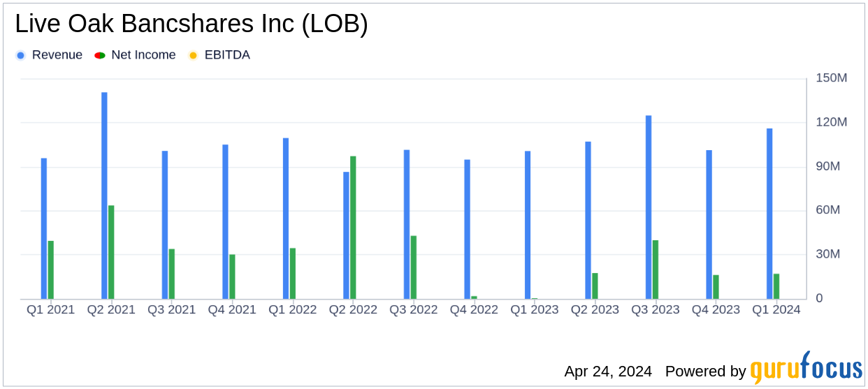Select the Q3 2022 blue revenue bar

407,224
